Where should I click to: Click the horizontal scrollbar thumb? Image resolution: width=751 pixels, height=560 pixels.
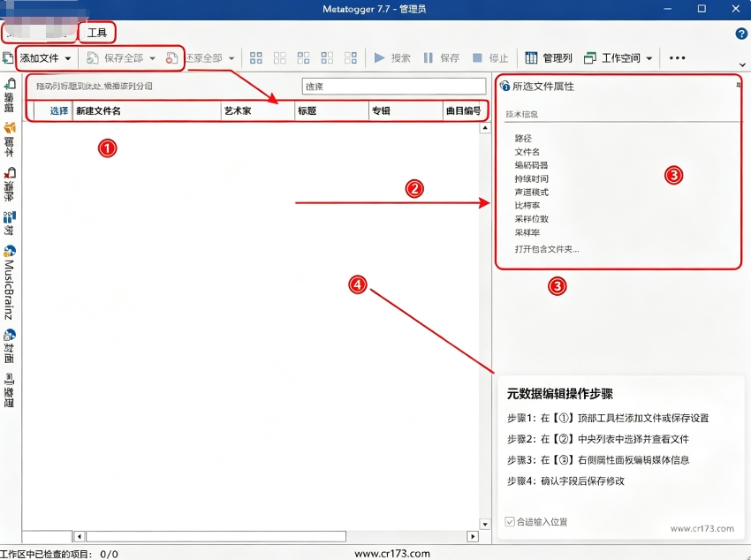(216, 536)
